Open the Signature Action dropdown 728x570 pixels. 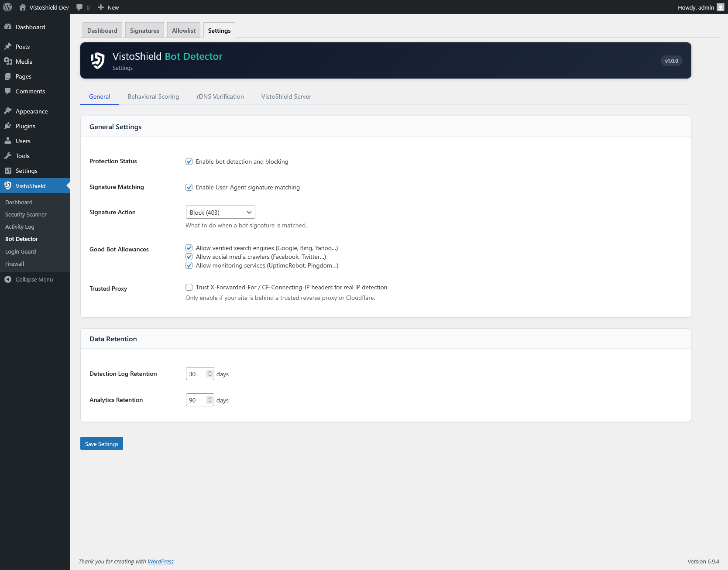pos(220,212)
